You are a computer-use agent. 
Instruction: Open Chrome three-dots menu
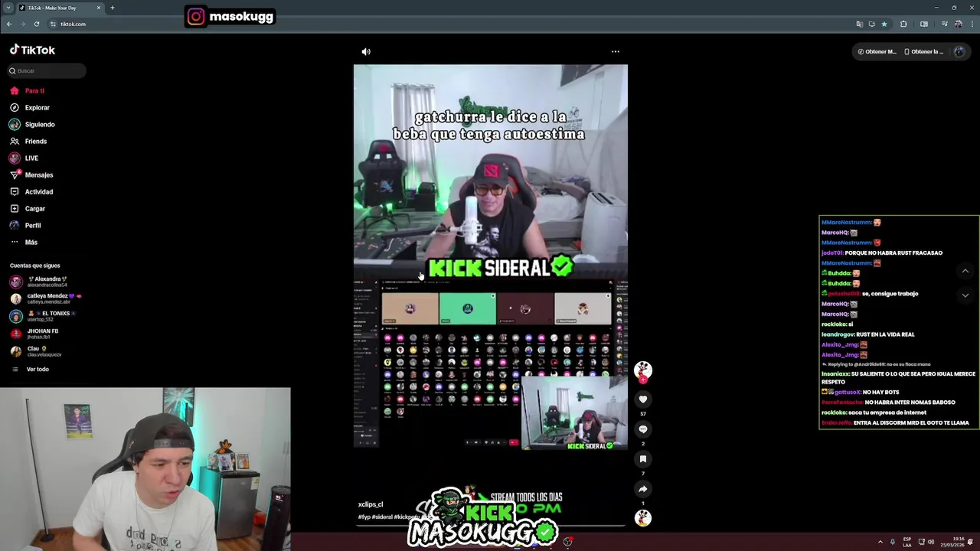tap(972, 24)
